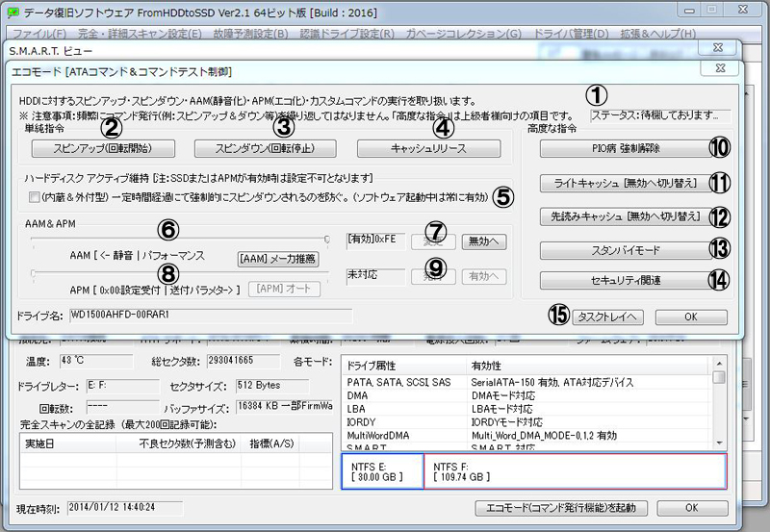Click the APM 有効へ button
This screenshot has height=532, width=770.
point(484,276)
